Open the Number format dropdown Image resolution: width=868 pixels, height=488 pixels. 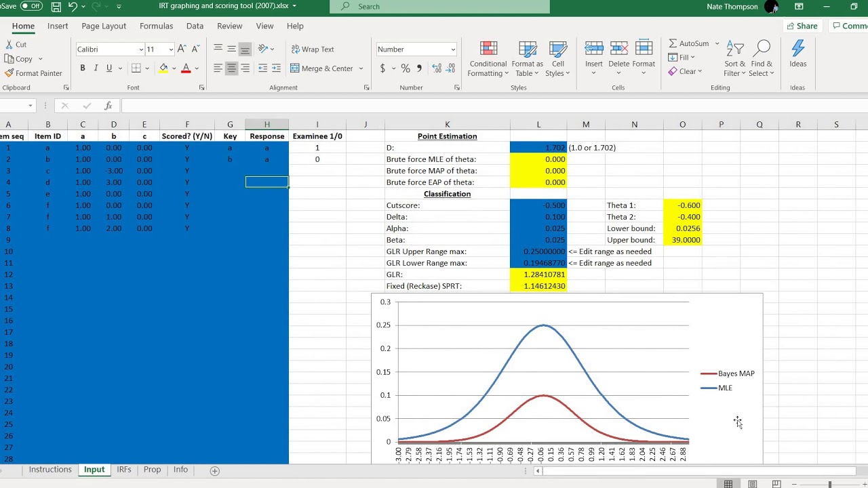(x=452, y=49)
